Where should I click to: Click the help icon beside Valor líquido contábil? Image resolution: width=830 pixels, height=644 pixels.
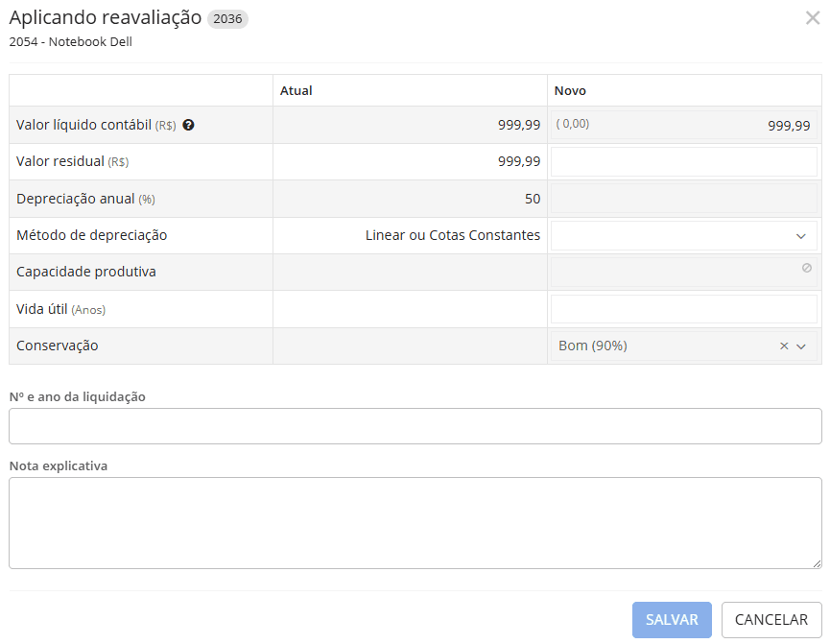pyautogui.click(x=188, y=125)
